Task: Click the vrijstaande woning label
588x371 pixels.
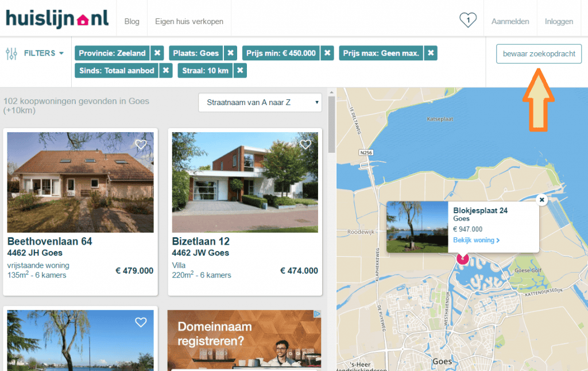Action: [38, 265]
